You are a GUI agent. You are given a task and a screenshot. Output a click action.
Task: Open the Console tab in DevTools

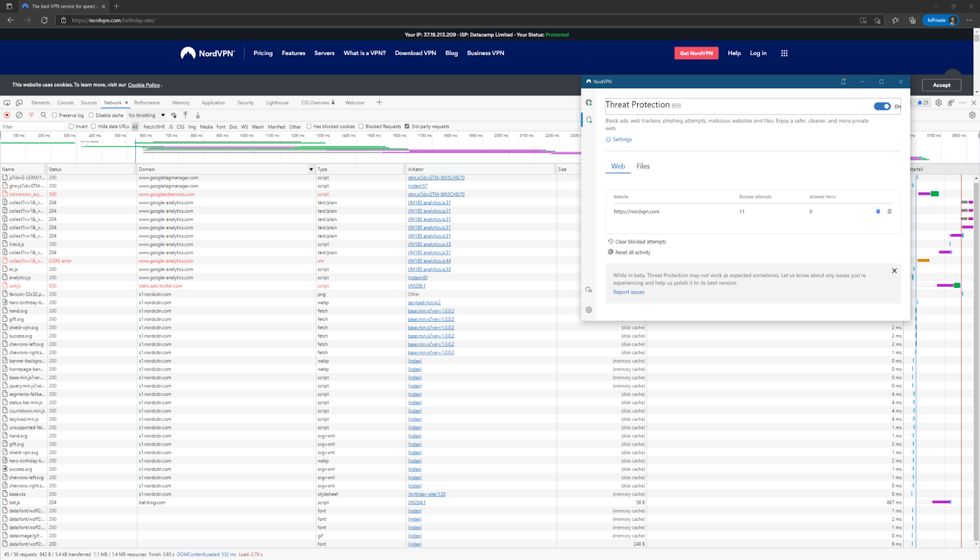point(66,103)
